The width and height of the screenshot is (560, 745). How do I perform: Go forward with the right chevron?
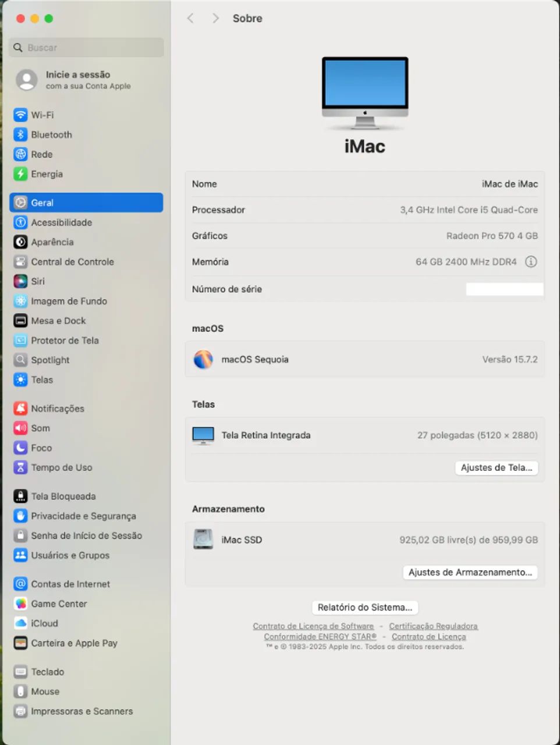tap(215, 19)
